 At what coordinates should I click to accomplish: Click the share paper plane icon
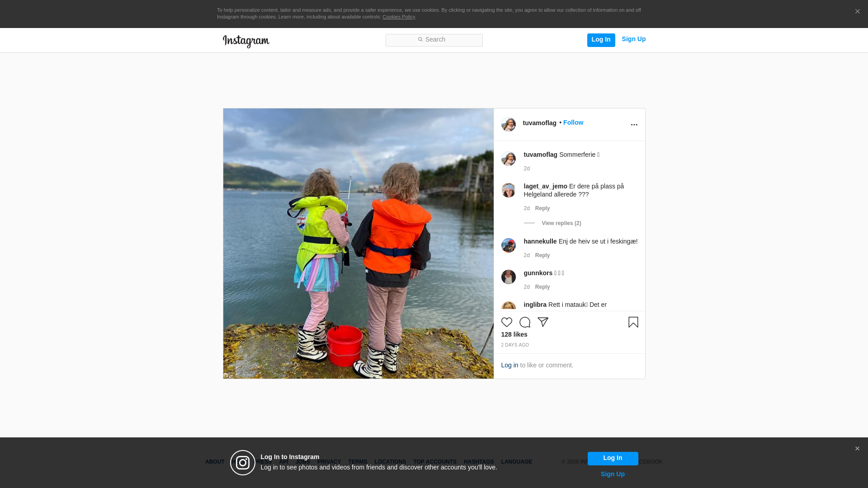(x=543, y=322)
